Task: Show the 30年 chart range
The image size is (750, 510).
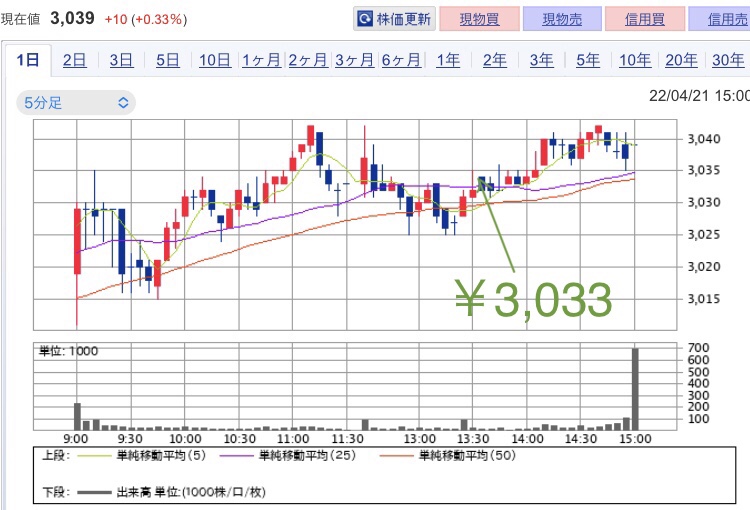Action: click(x=728, y=60)
